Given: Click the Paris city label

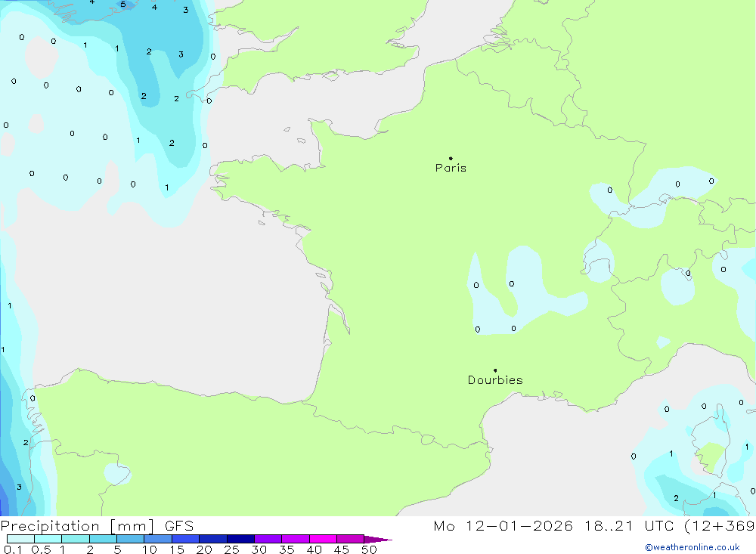Looking at the screenshot, I should (451, 168).
